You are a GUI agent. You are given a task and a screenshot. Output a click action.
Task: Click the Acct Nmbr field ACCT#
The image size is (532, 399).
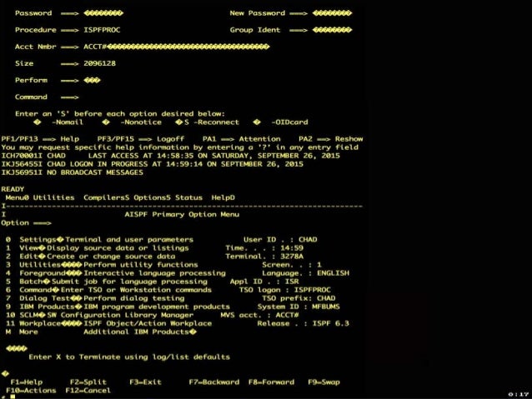click(177, 47)
